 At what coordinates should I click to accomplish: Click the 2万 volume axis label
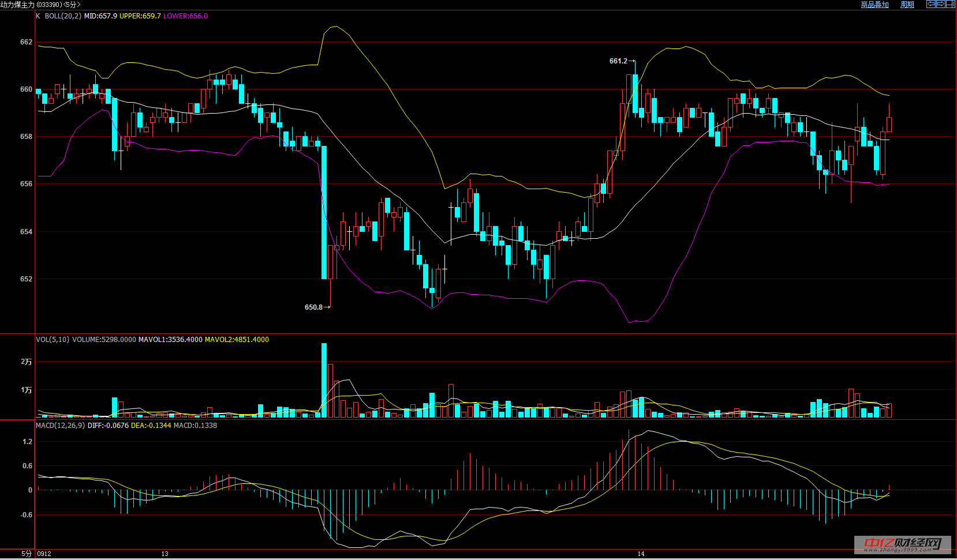26,362
